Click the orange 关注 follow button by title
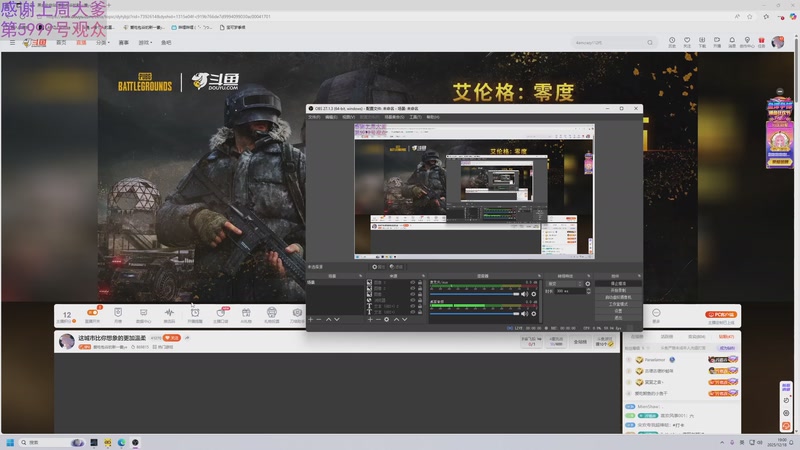The width and height of the screenshot is (800, 450). click(172, 338)
